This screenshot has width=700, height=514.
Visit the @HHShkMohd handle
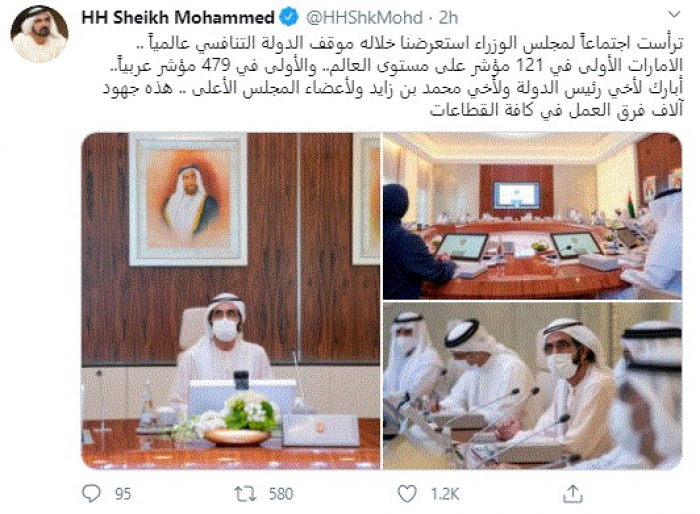tap(364, 17)
